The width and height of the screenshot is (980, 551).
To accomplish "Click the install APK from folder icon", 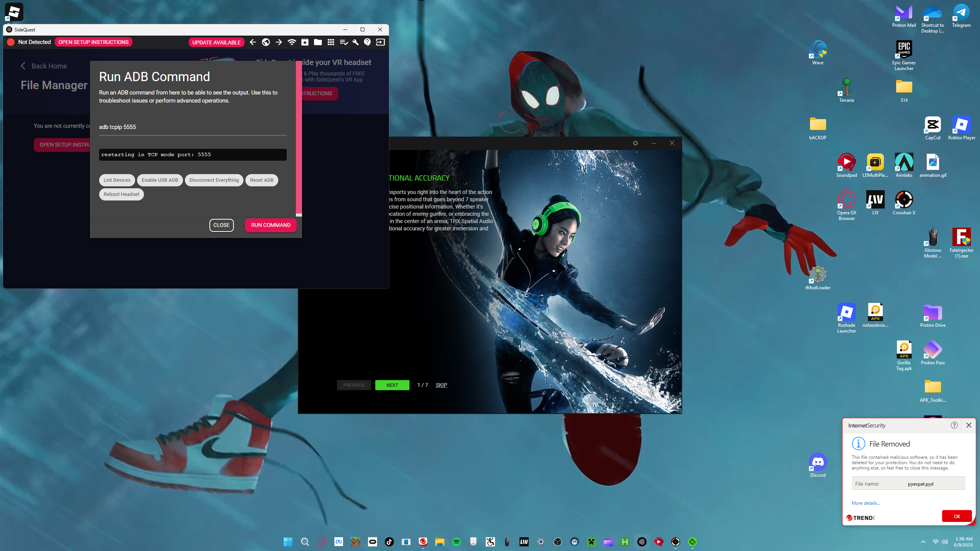I will tap(305, 42).
